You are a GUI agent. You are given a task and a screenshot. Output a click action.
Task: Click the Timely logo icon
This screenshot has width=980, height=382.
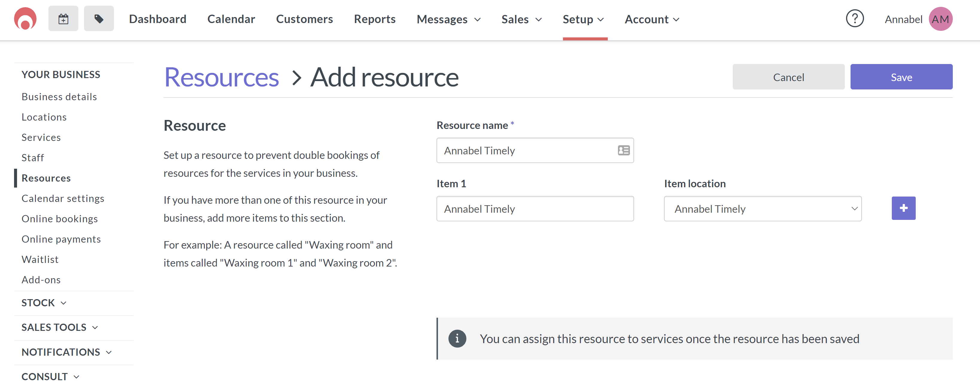(x=25, y=19)
